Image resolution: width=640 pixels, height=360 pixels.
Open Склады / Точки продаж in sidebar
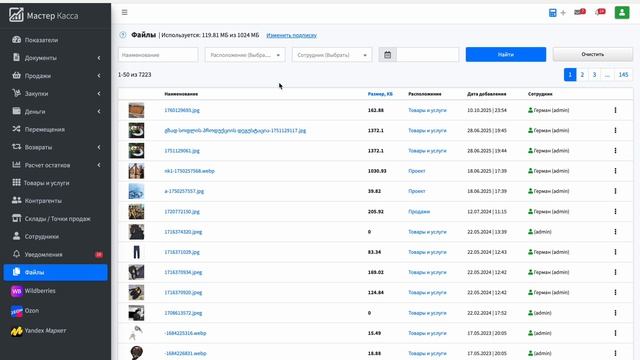coord(56,219)
